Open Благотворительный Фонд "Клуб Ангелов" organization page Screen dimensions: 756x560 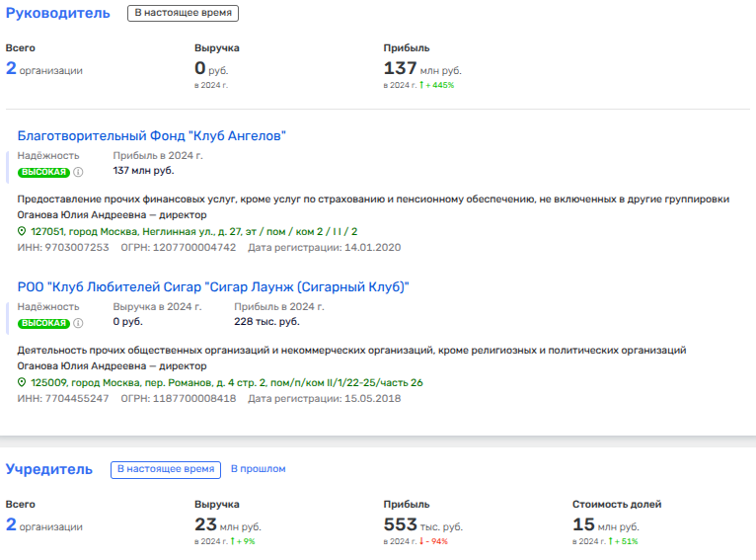click(x=151, y=136)
